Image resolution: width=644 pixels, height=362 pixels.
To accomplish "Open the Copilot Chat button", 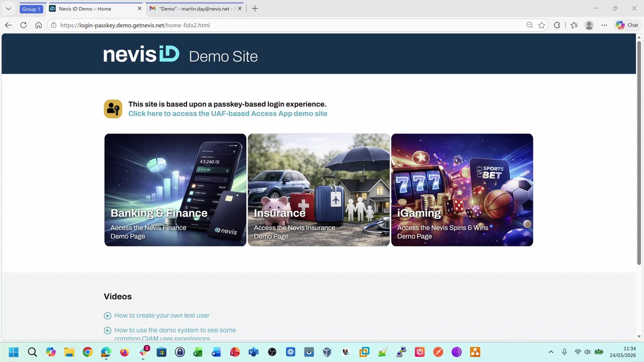I will click(x=627, y=25).
